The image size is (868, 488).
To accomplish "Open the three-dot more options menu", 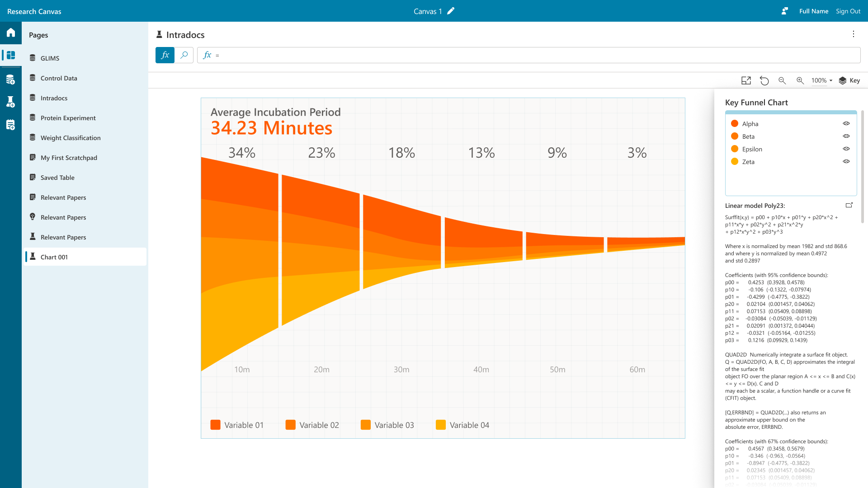I will click(854, 34).
